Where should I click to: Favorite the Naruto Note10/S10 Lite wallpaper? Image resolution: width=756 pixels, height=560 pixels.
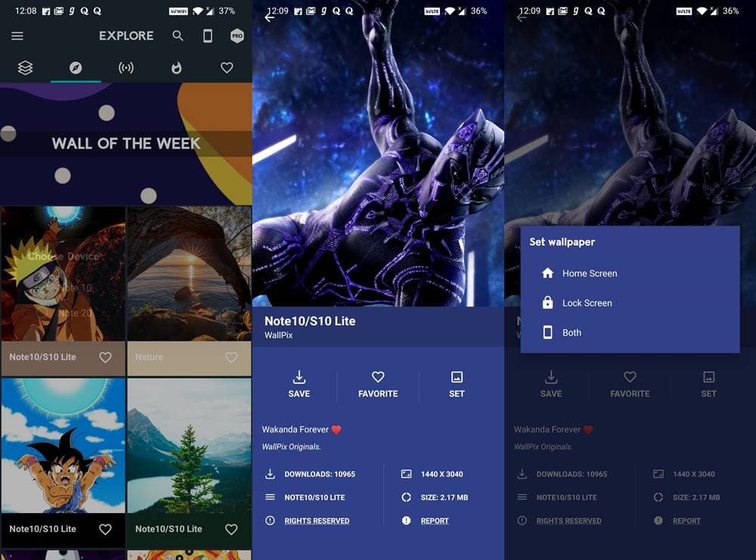pyautogui.click(x=105, y=357)
